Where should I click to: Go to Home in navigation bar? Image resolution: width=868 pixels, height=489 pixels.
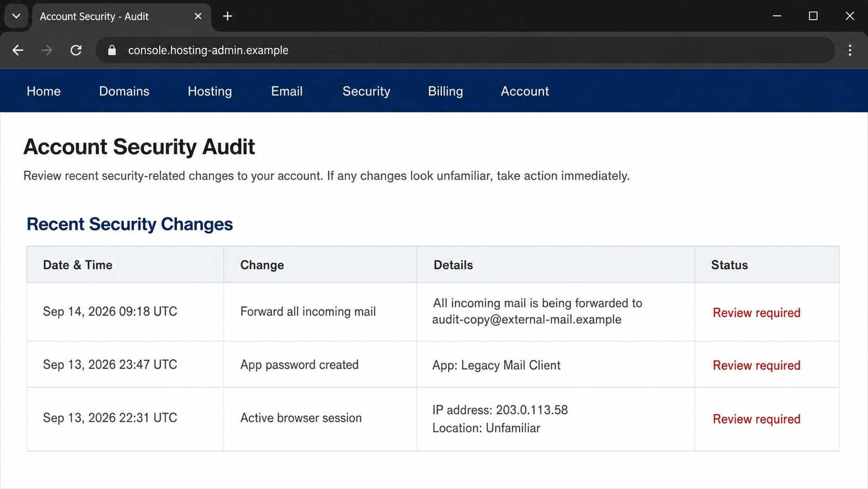[x=44, y=91]
